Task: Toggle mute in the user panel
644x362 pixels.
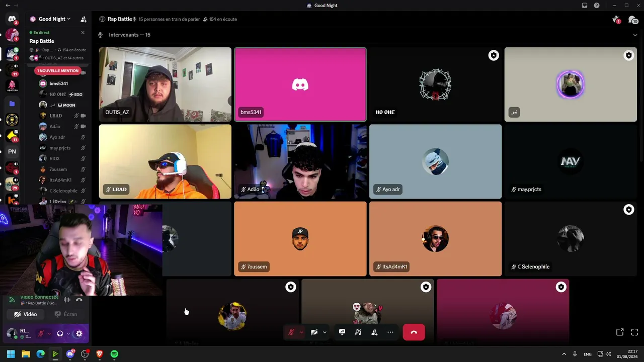Action: 41,333
